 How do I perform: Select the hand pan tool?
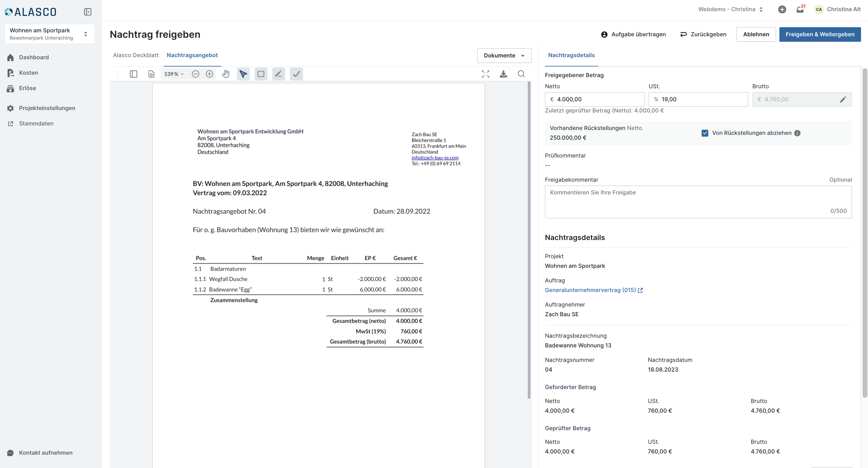(226, 74)
